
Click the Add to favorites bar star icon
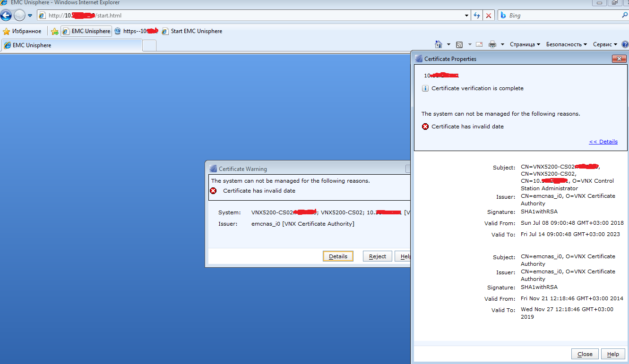tap(55, 31)
